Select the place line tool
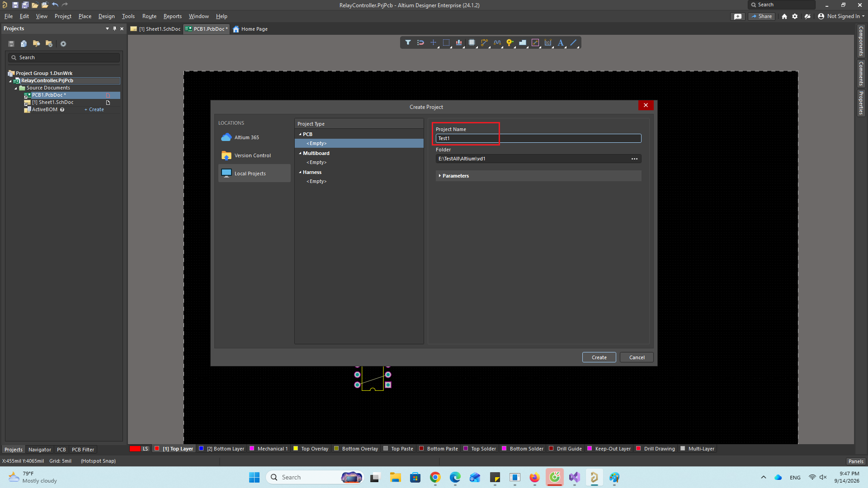The height and width of the screenshot is (488, 868). point(573,42)
